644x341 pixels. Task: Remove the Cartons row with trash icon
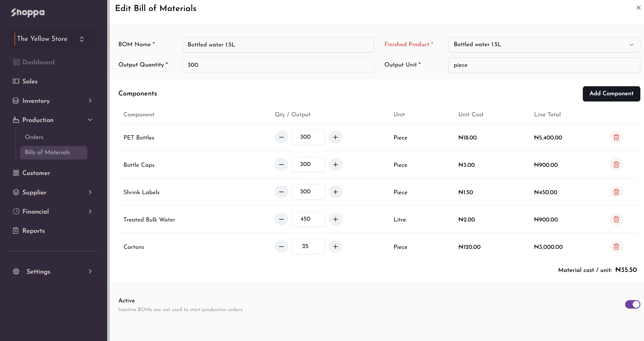(x=616, y=247)
